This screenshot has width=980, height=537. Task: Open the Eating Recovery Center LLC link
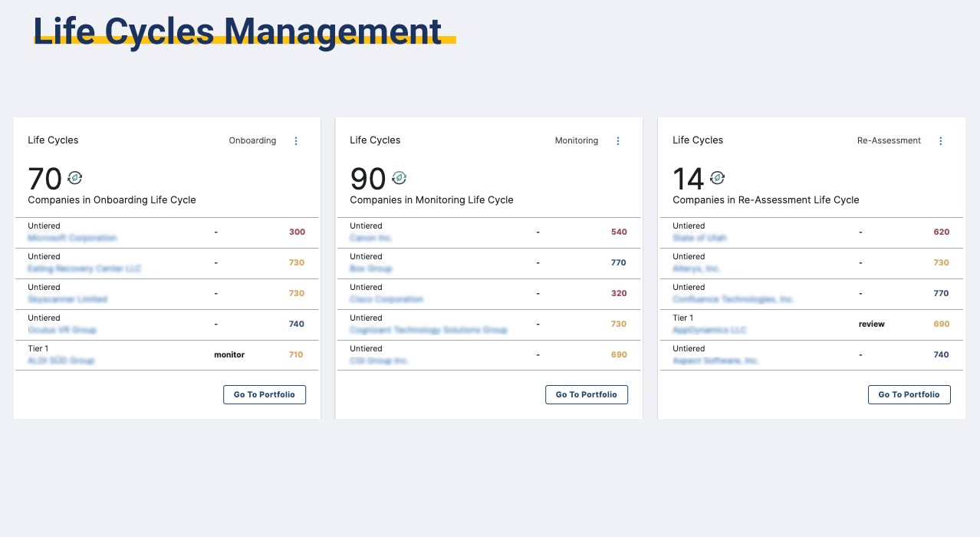point(84,268)
